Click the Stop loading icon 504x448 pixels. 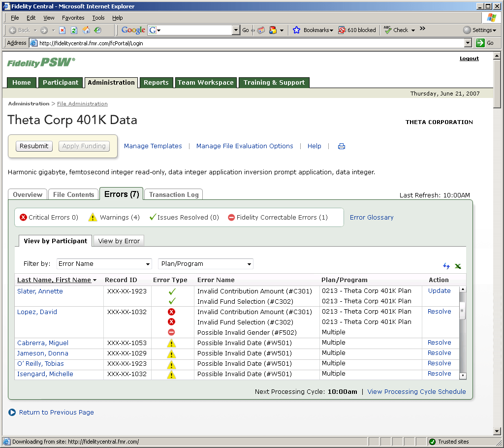pyautogui.click(x=63, y=30)
